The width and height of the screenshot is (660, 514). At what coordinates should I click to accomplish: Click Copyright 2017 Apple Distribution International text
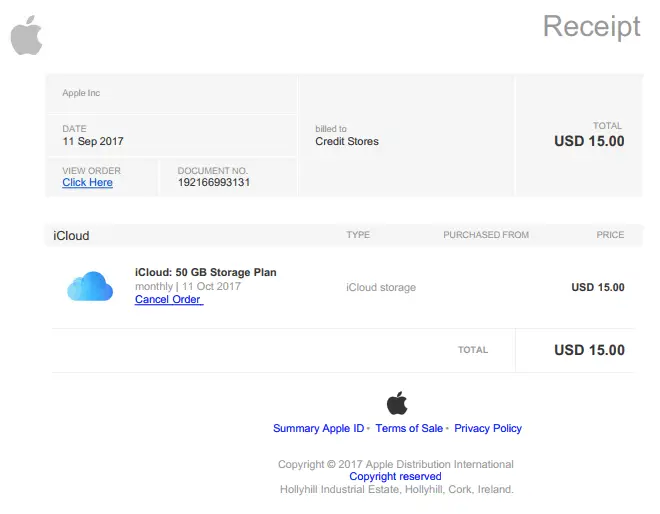coord(396,464)
